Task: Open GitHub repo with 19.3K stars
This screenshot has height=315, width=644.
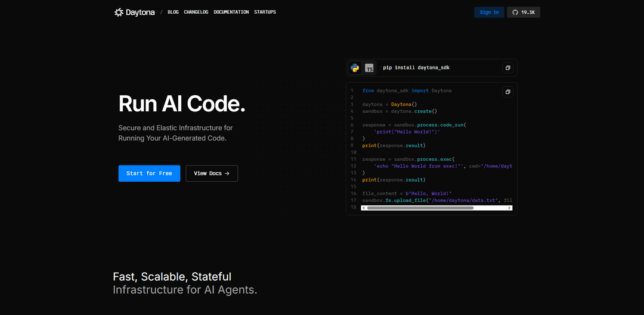Action: 524,13
